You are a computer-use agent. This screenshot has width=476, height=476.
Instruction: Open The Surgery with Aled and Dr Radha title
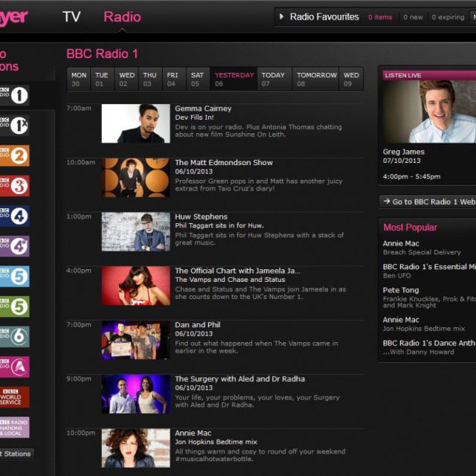pos(239,379)
